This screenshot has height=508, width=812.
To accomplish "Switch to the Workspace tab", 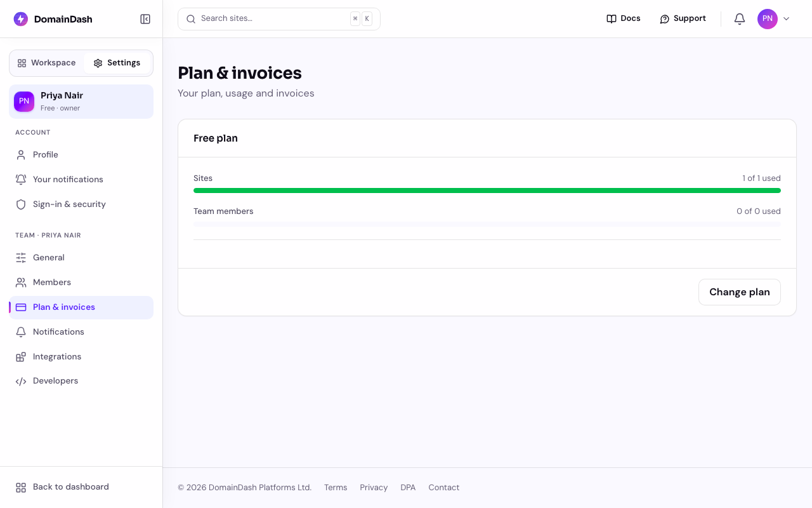I will [47, 63].
